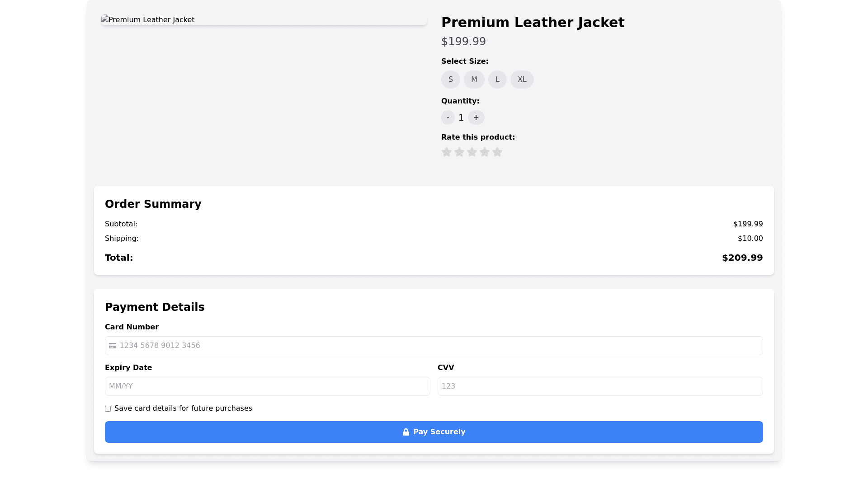Click the credit card icon
Viewport: 868px width, 488px height.
(113, 346)
